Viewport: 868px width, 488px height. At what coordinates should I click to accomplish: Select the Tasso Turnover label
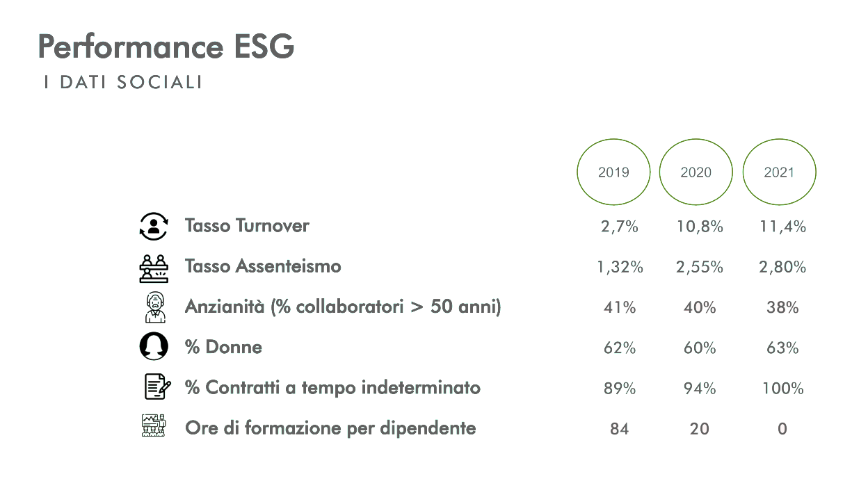247,226
